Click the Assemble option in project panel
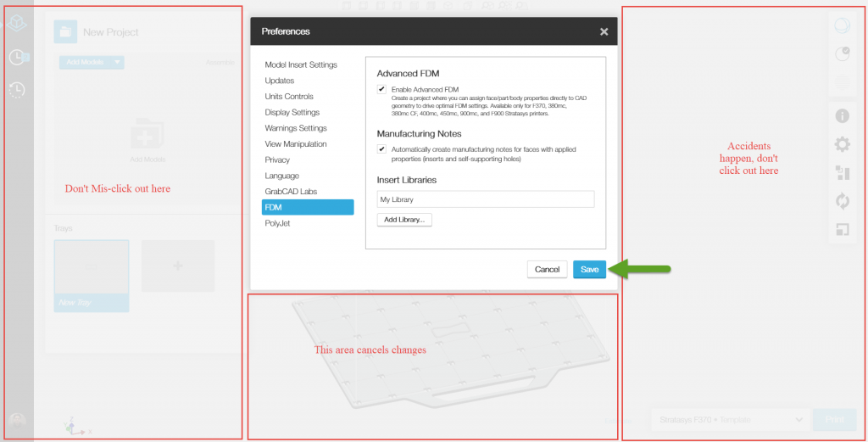The height and width of the screenshot is (442, 868). 220,62
